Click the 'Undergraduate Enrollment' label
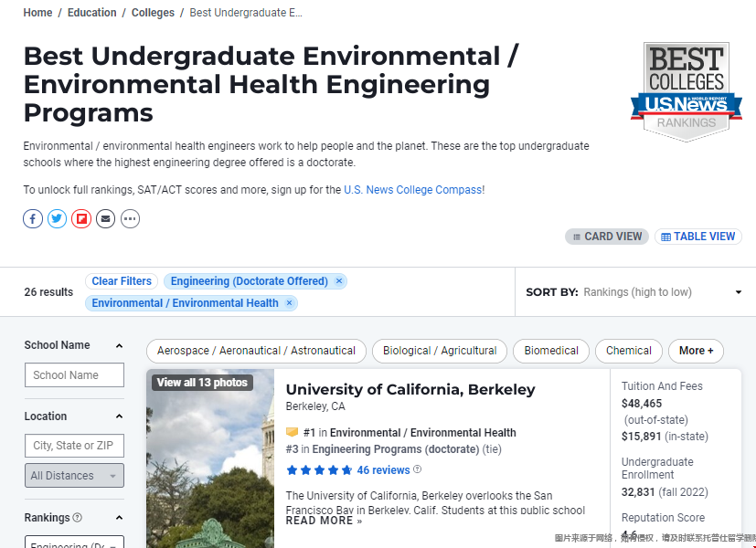 [657, 468]
